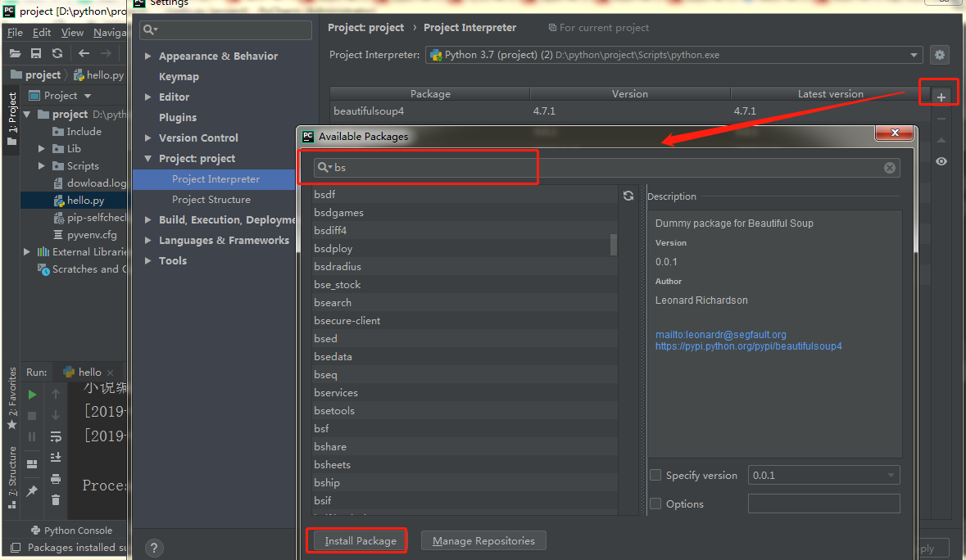Click the print icon in Run panel
Image resolution: width=966 pixels, height=560 pixels.
(x=56, y=479)
